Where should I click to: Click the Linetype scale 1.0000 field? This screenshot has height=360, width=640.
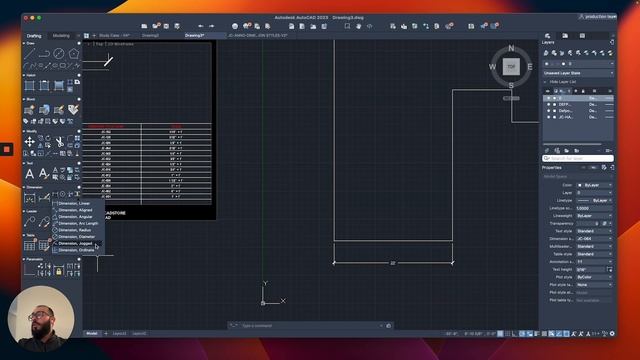[594, 208]
